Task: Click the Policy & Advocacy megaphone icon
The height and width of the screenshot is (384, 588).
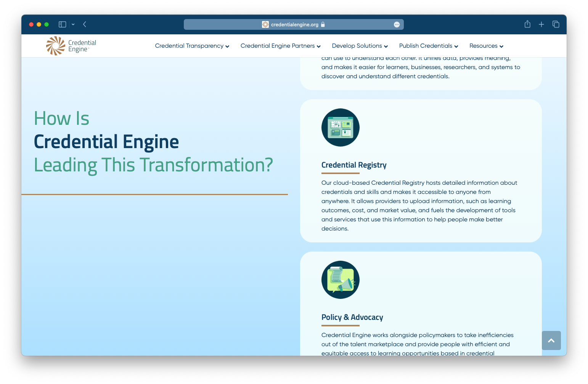Action: click(x=341, y=280)
